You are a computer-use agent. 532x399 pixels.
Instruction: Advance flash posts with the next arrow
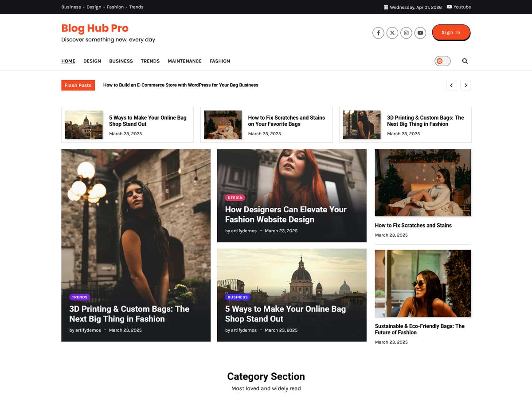point(465,85)
